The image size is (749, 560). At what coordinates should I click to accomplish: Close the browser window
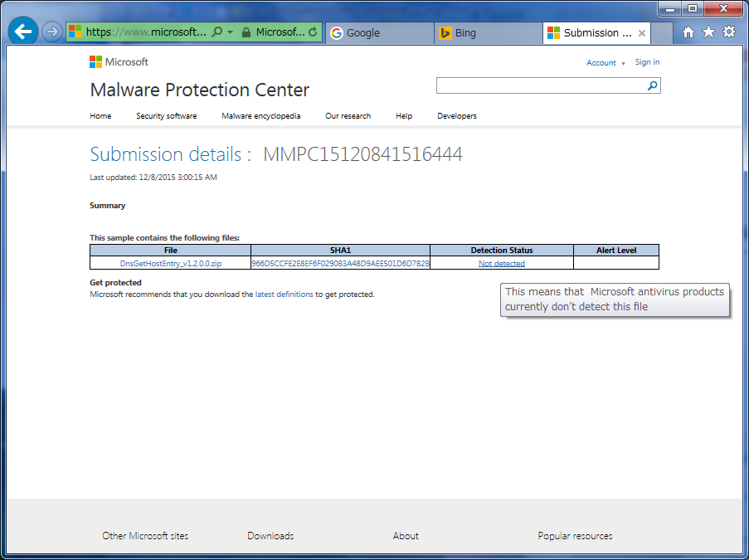click(723, 8)
